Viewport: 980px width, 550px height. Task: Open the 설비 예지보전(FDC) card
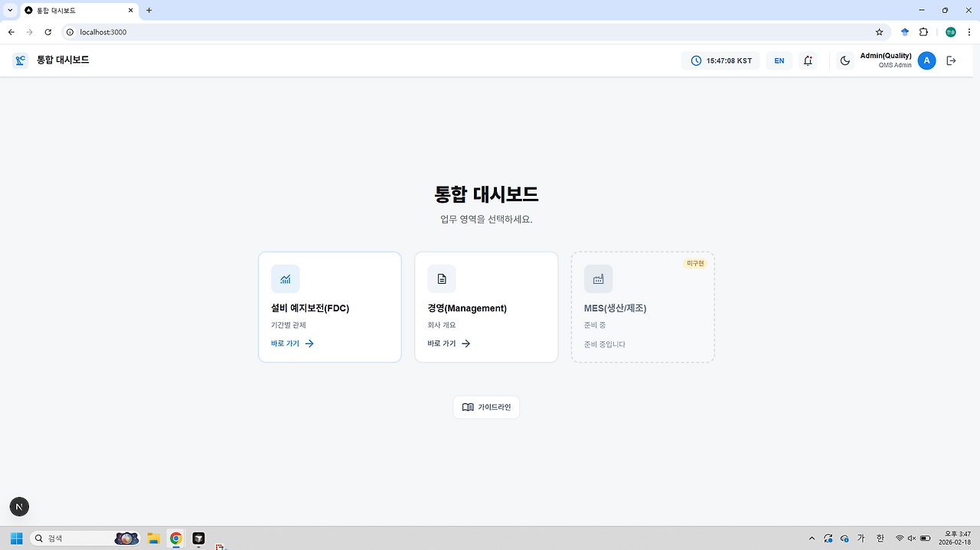point(330,307)
